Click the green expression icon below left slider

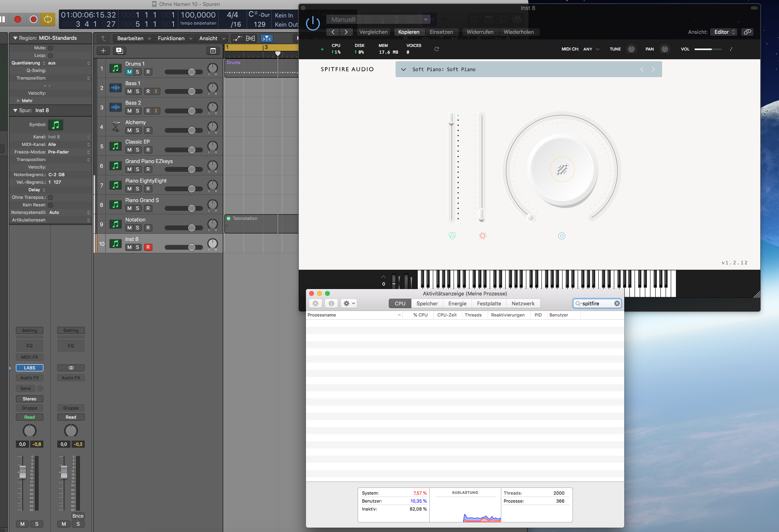click(x=452, y=235)
